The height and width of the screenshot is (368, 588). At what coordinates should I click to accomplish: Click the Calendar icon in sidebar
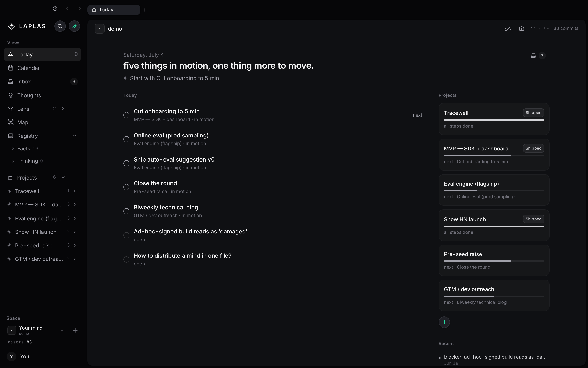pyautogui.click(x=10, y=68)
